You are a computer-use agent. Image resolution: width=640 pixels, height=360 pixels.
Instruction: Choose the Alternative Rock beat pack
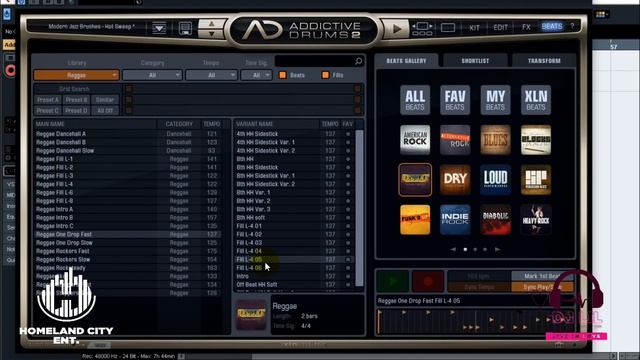coord(455,140)
